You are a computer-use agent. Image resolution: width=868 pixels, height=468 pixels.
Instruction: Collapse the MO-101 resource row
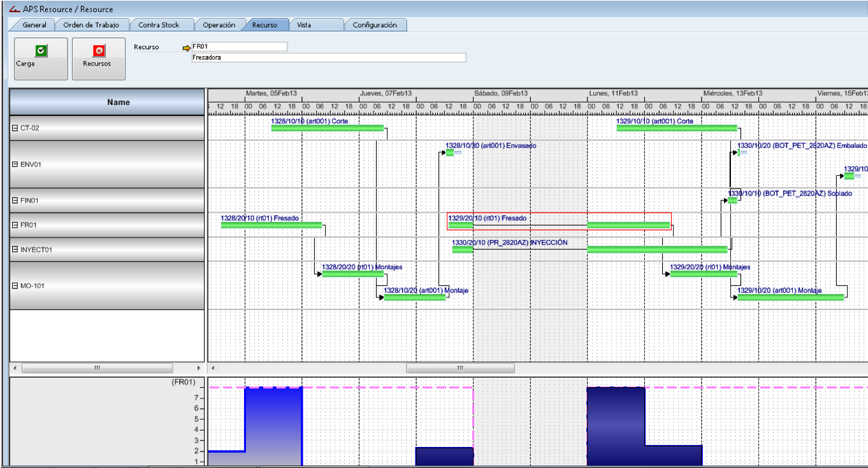coord(15,286)
